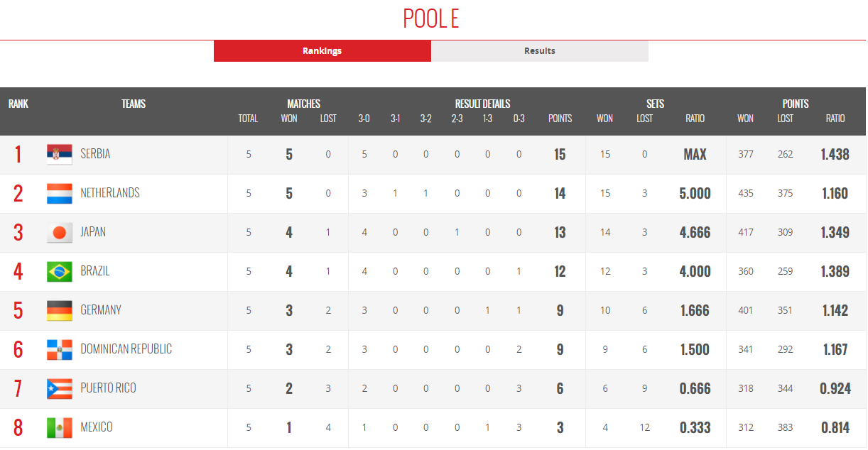The width and height of the screenshot is (868, 450).
Task: Click the Mexico flag icon
Action: 59,427
